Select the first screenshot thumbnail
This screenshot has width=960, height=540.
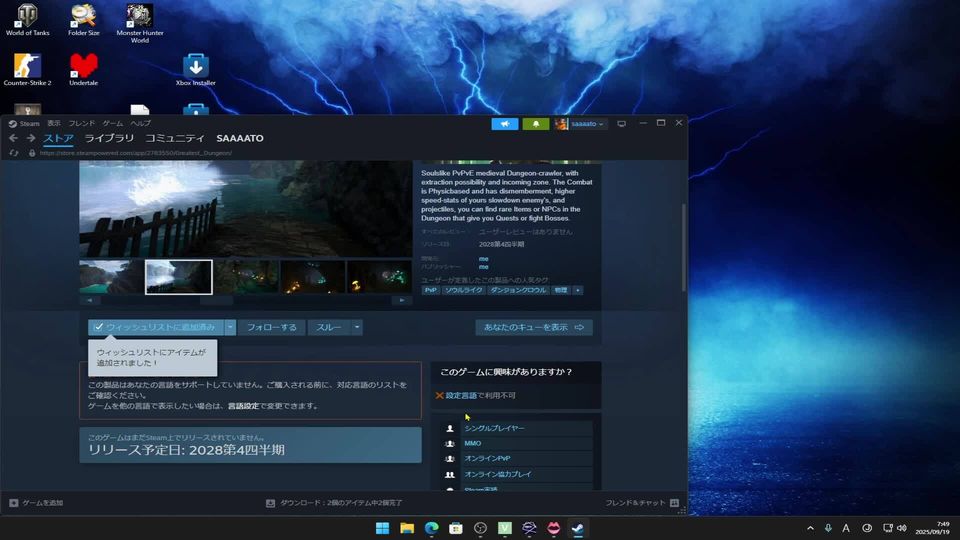111,277
